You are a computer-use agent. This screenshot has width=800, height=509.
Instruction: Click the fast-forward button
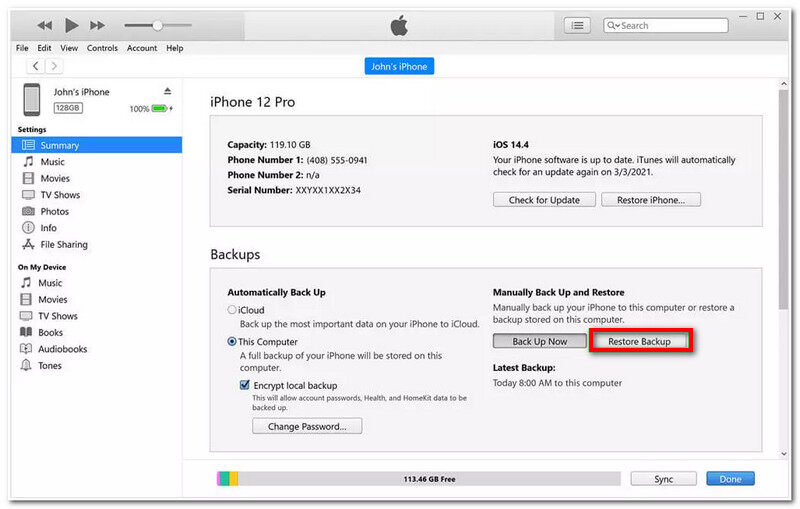pyautogui.click(x=97, y=25)
